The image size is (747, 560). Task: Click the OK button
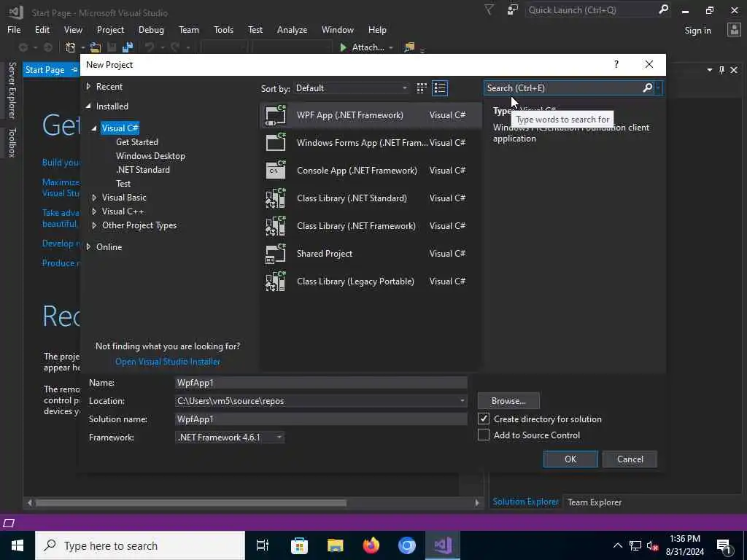coord(570,459)
